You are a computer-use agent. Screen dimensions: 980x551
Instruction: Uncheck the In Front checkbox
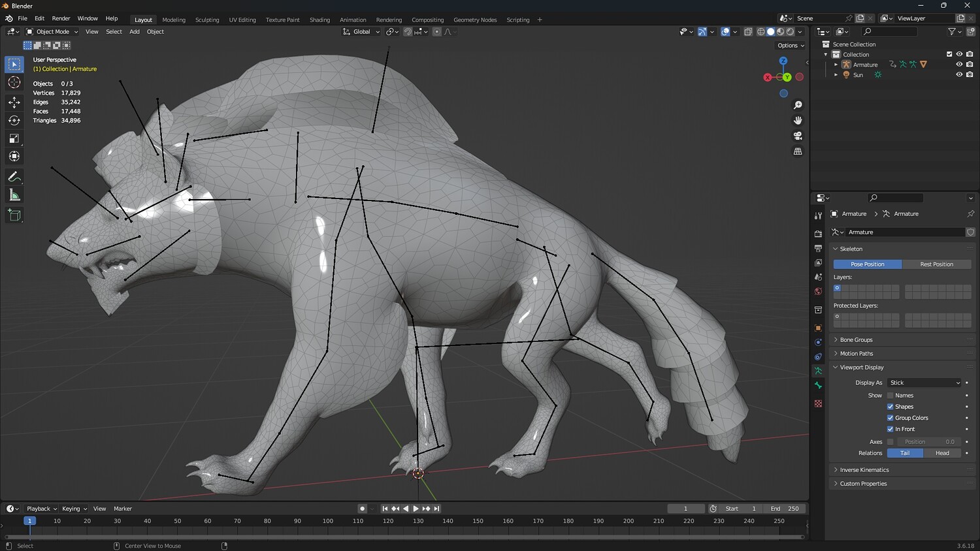[890, 429]
